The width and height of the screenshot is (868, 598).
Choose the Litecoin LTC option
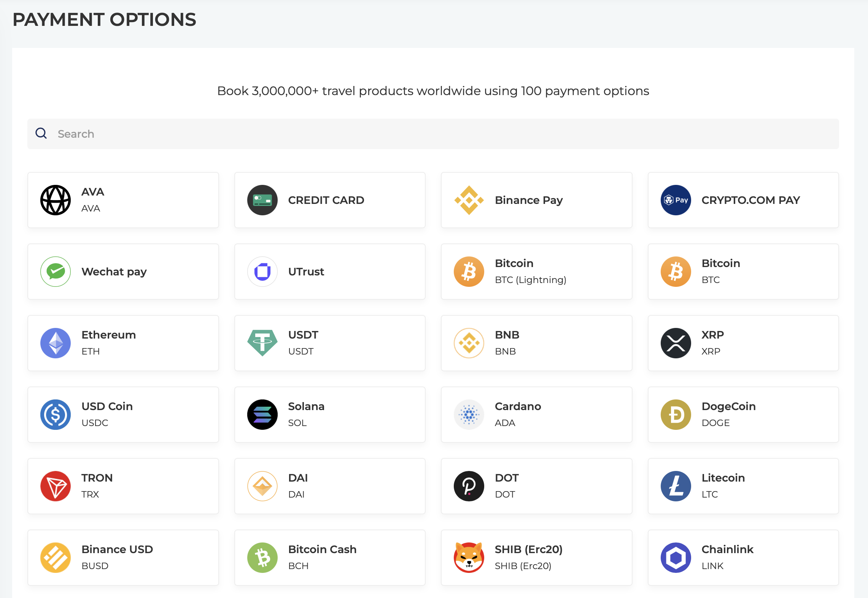743,486
